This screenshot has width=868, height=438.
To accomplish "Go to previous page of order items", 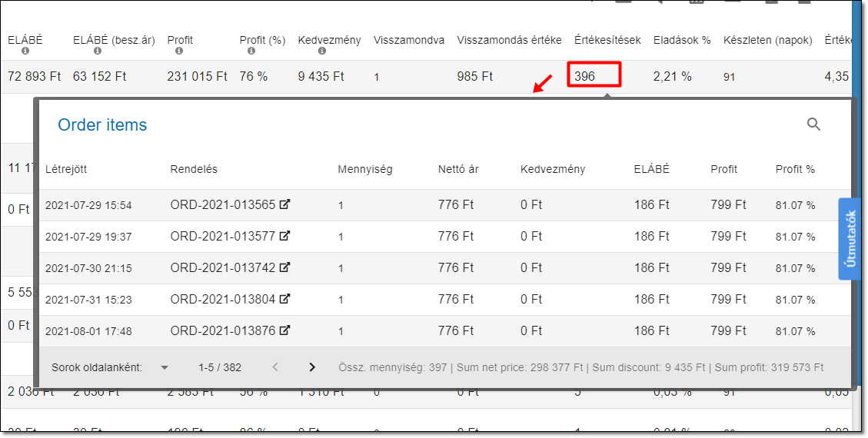I will point(275,367).
